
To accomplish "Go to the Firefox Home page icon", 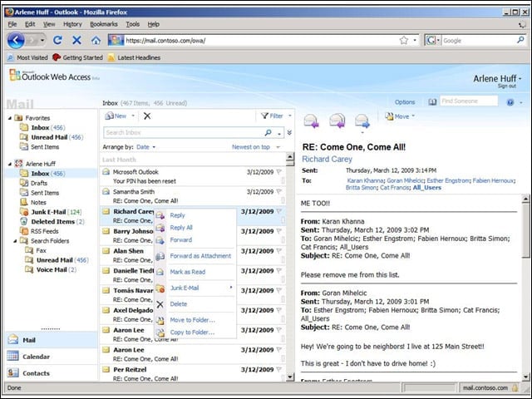I will click(96, 41).
